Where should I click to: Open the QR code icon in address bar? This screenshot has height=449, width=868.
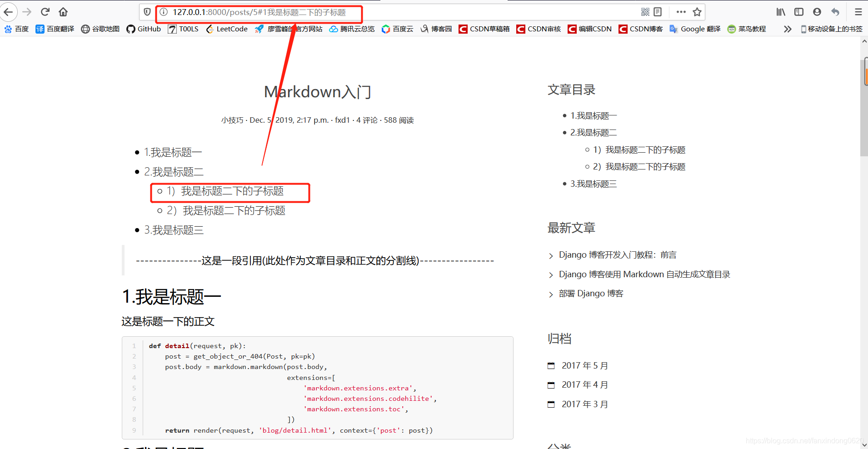pos(645,12)
